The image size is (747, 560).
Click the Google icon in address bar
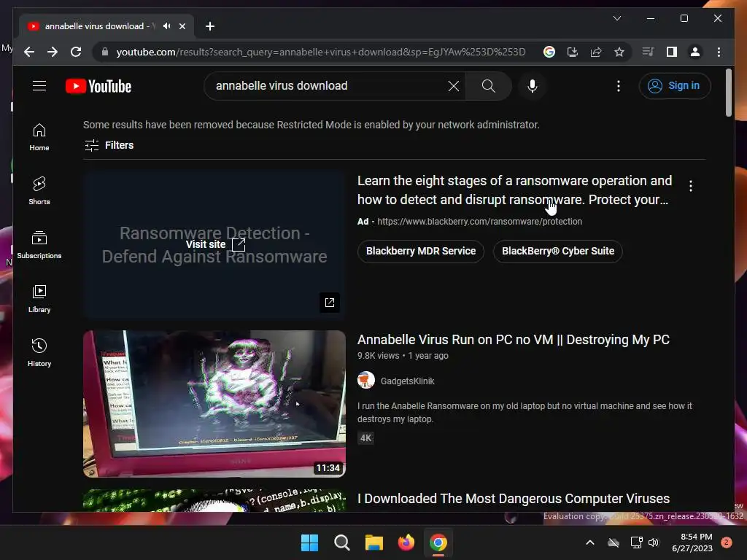pos(549,52)
